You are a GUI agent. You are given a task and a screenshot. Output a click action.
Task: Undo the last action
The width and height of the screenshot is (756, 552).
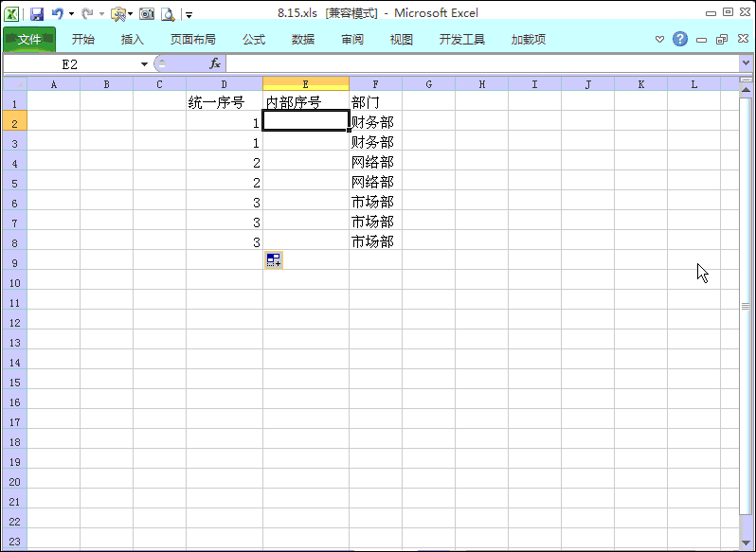tap(58, 14)
